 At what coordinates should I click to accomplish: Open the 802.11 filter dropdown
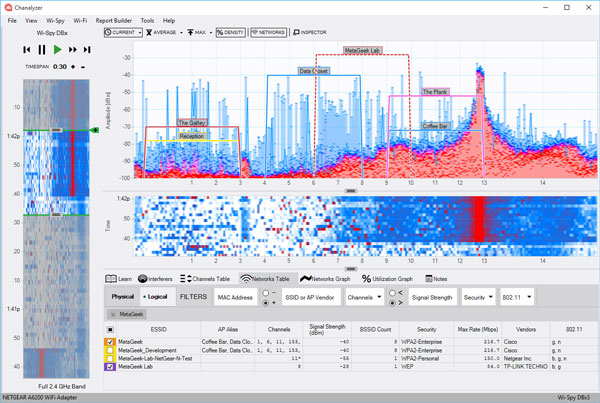[517, 297]
